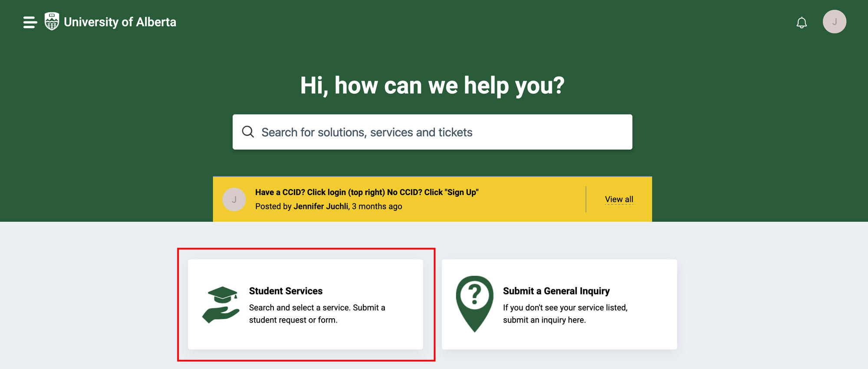Viewport: 868px width, 369px height.
Task: Click the magnifier search icon
Action: coord(248,132)
